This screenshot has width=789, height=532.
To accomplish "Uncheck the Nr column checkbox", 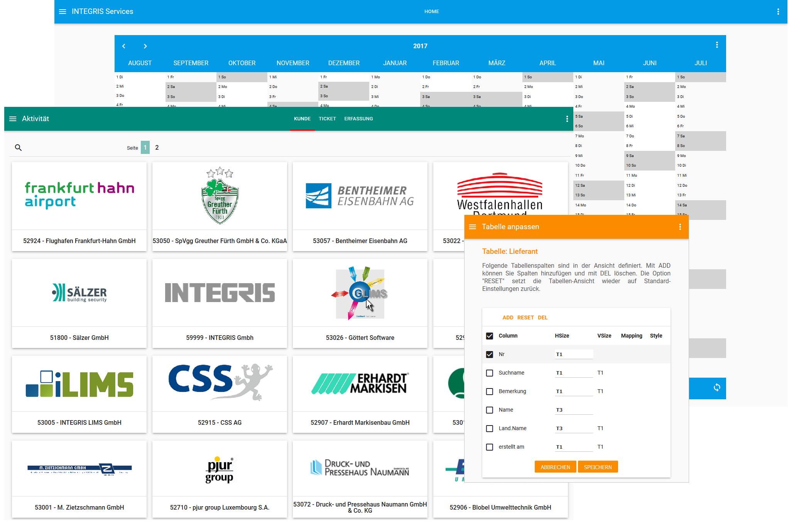I will [490, 355].
